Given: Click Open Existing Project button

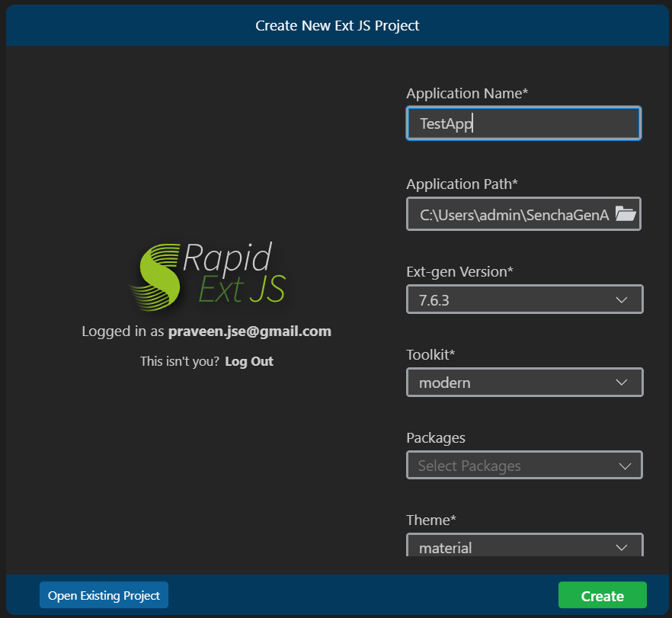Looking at the screenshot, I should coord(104,595).
